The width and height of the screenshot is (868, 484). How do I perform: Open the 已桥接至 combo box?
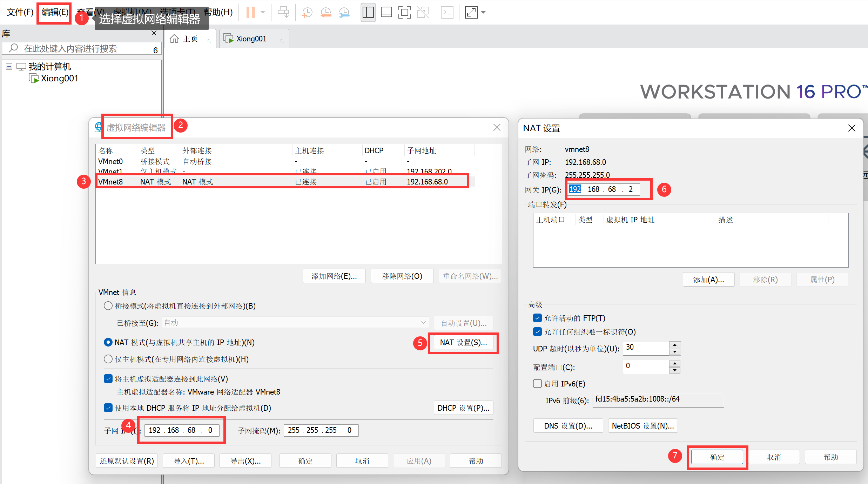295,323
